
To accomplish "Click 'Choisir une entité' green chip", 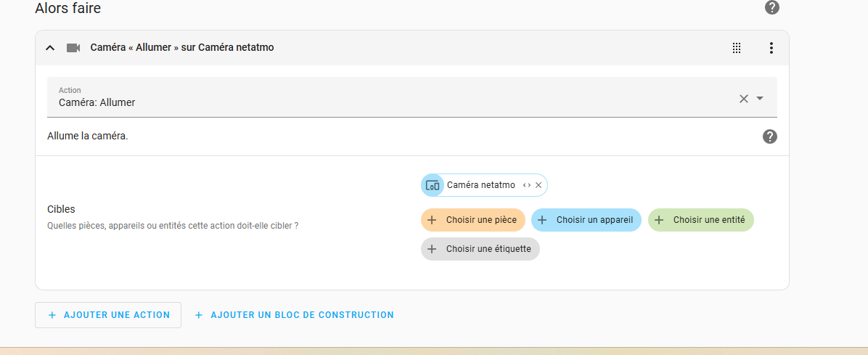I will click(700, 220).
